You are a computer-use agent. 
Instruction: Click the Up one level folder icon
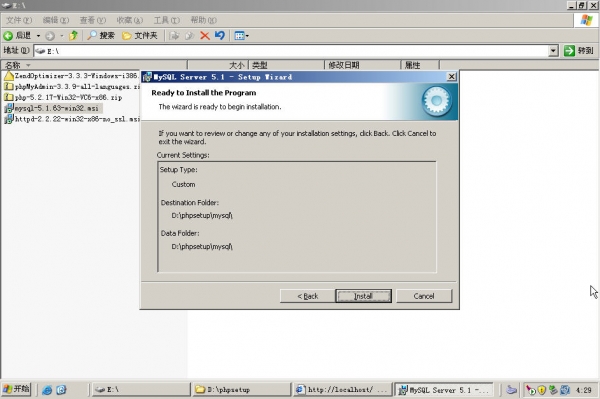click(x=73, y=36)
